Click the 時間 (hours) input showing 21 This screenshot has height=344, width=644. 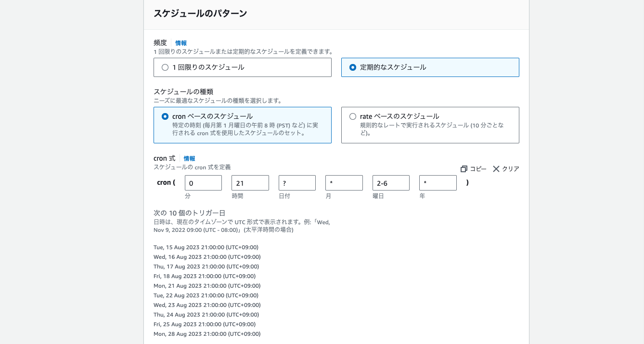click(x=250, y=182)
